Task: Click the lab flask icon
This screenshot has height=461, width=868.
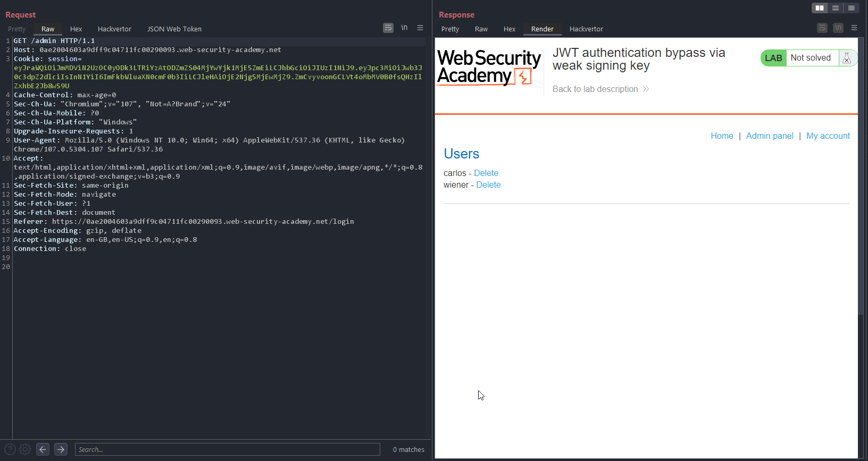Action: pyautogui.click(x=847, y=58)
